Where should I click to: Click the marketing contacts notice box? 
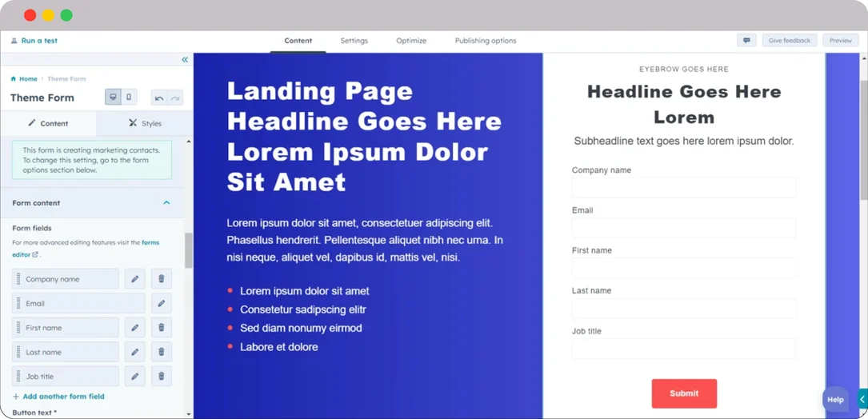click(92, 160)
